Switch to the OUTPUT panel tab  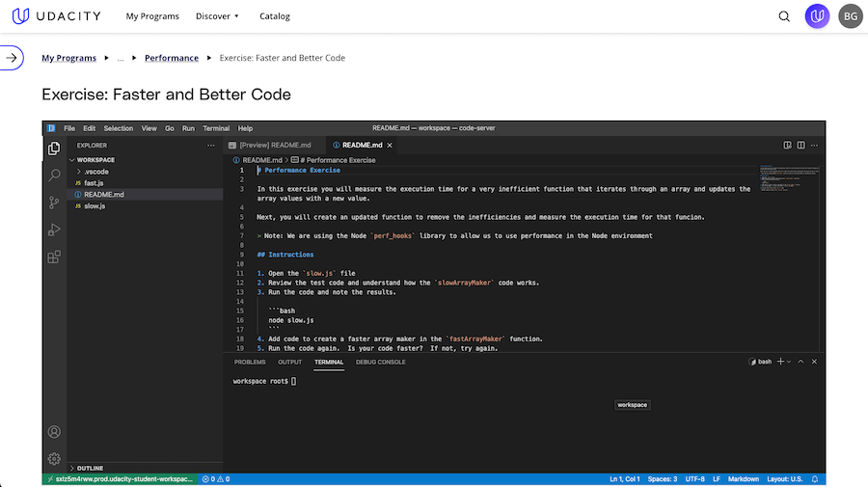click(x=289, y=362)
